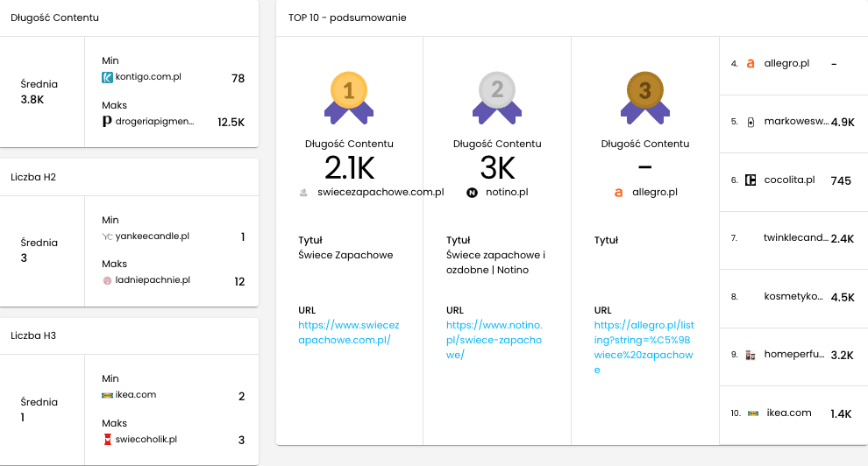The image size is (868, 466).
Task: Click the homeperfu... favicon in rank 9
Action: [751, 355]
